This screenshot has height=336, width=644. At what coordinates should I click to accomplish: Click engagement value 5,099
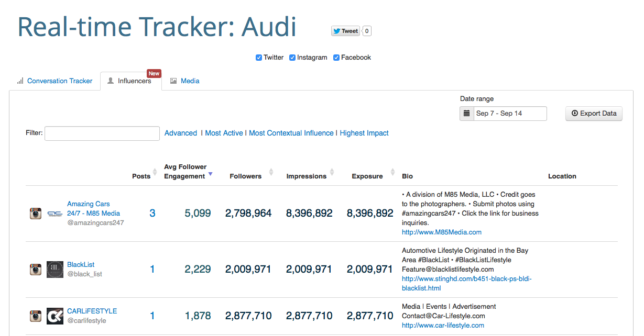pyautogui.click(x=198, y=214)
